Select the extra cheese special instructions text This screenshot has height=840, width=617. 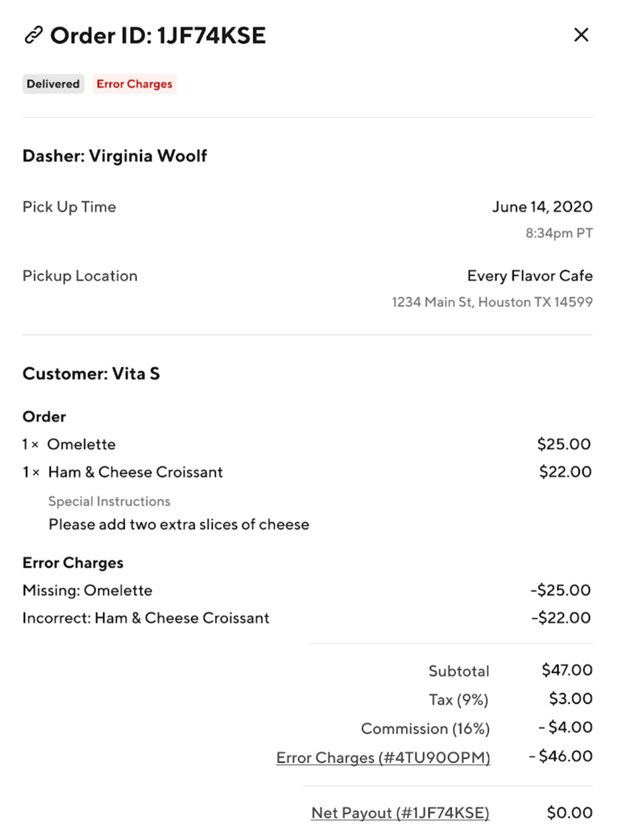click(x=179, y=525)
